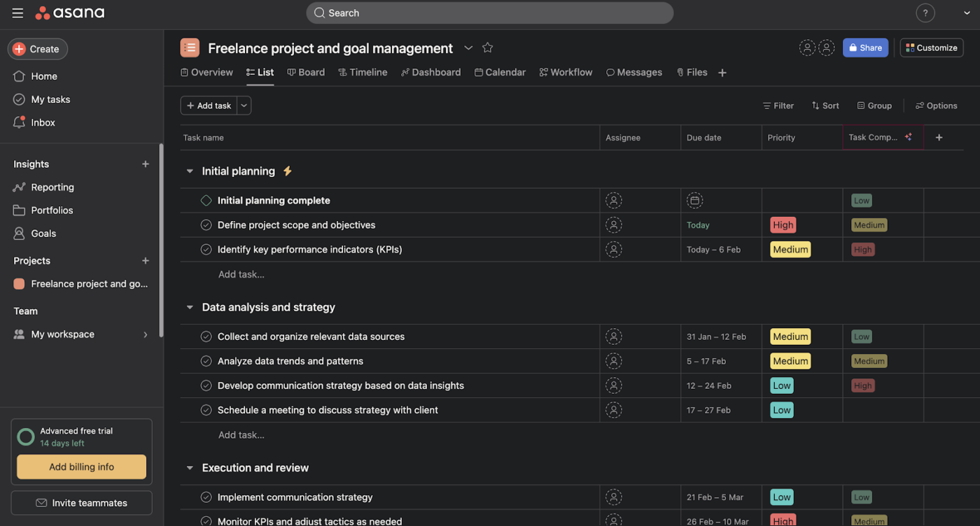The height and width of the screenshot is (526, 980).
Task: Switch to the Dashboard tab
Action: click(430, 72)
